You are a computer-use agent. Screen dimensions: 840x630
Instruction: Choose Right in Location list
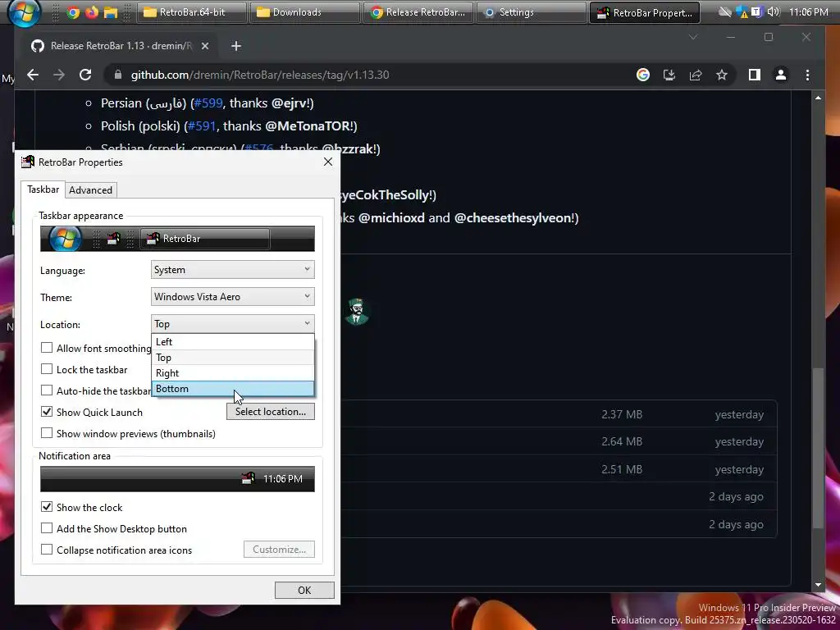coord(232,373)
